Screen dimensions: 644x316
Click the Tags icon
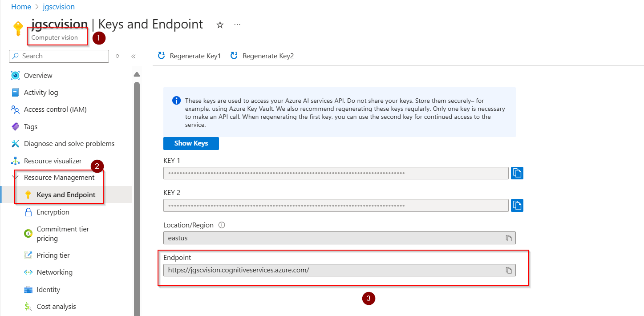(16, 127)
